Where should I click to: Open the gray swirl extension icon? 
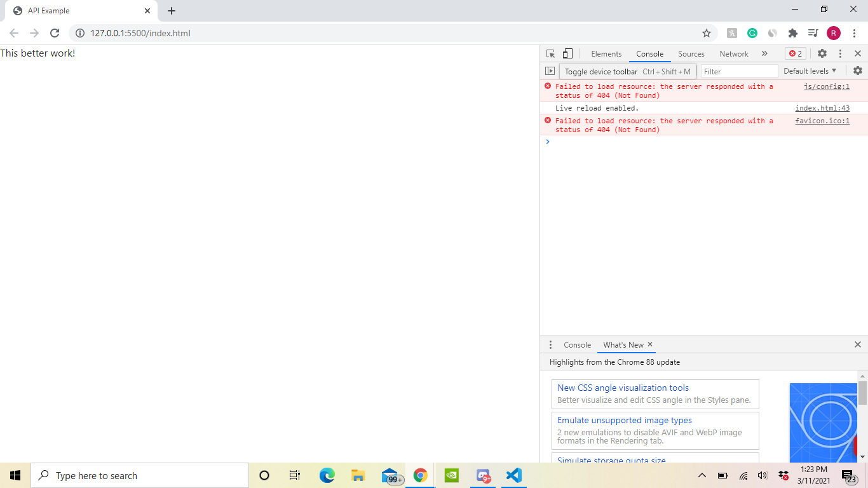coord(773,33)
